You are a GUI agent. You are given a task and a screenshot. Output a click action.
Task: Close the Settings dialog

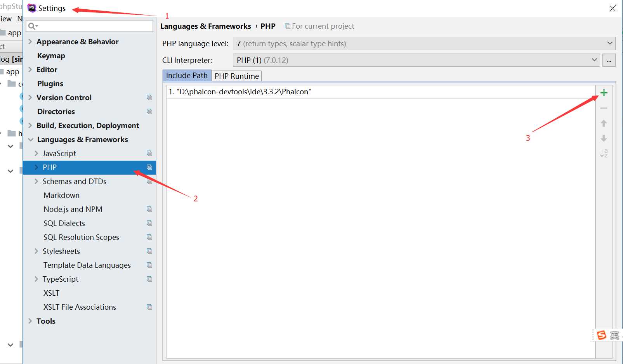click(613, 8)
